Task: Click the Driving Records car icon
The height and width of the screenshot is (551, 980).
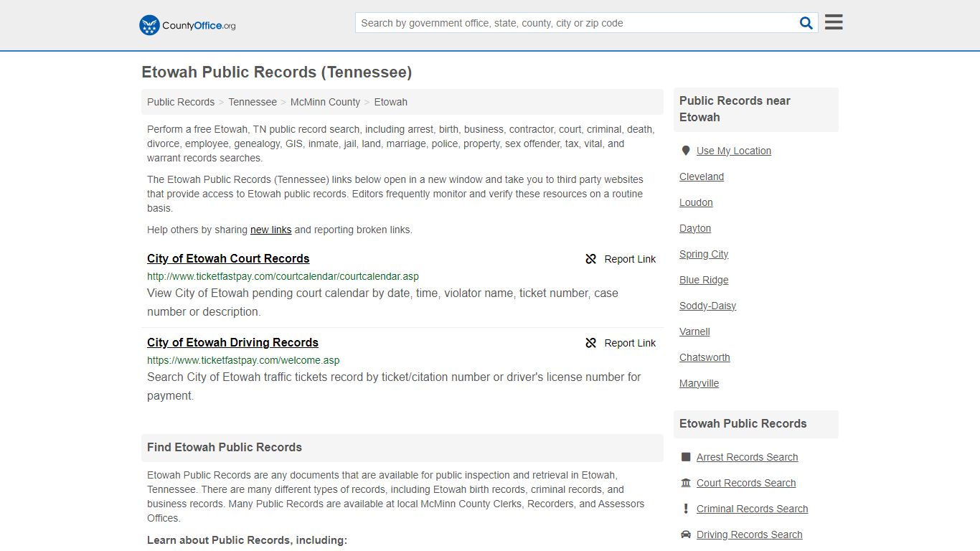Action: tap(686, 534)
